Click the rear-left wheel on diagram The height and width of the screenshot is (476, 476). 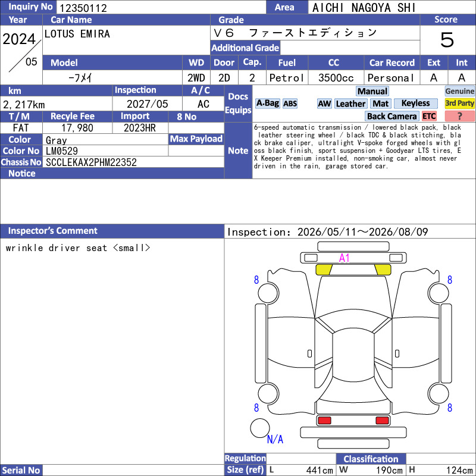coord(268,393)
